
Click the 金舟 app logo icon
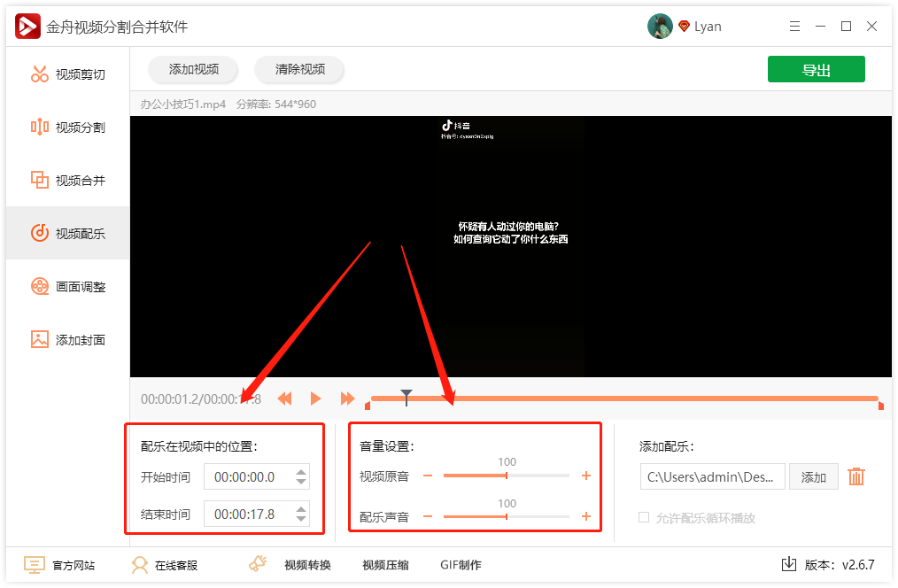(x=27, y=27)
